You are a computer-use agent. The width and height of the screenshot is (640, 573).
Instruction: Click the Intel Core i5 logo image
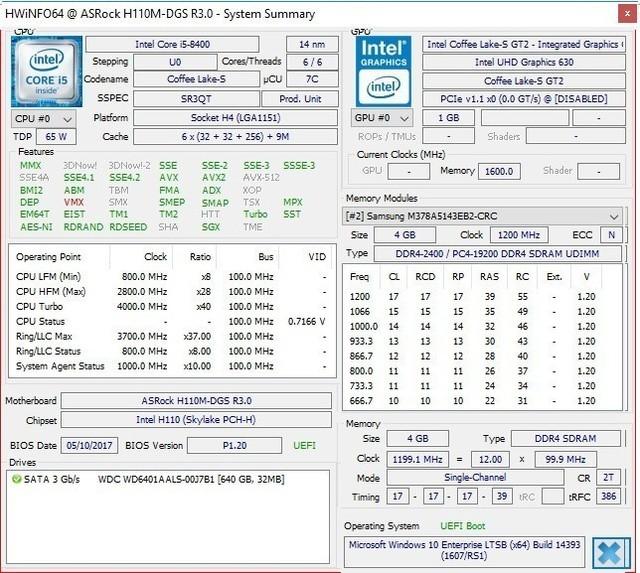pos(47,71)
